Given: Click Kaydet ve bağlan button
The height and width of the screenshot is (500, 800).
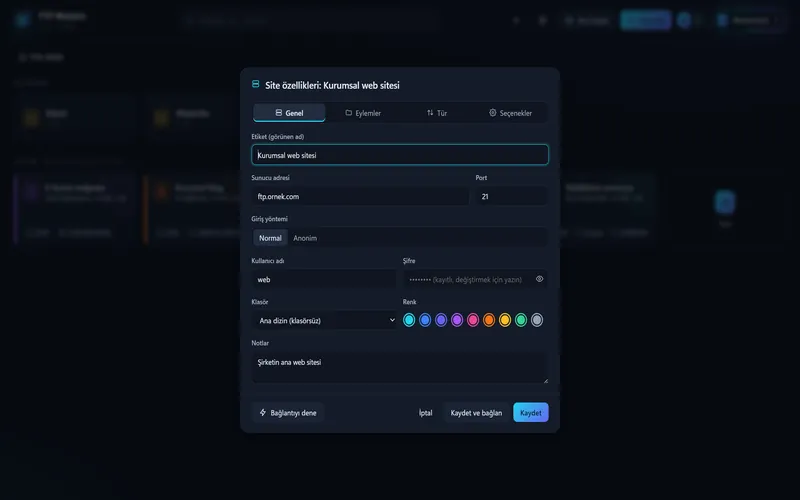Looking at the screenshot, I should click(x=476, y=412).
